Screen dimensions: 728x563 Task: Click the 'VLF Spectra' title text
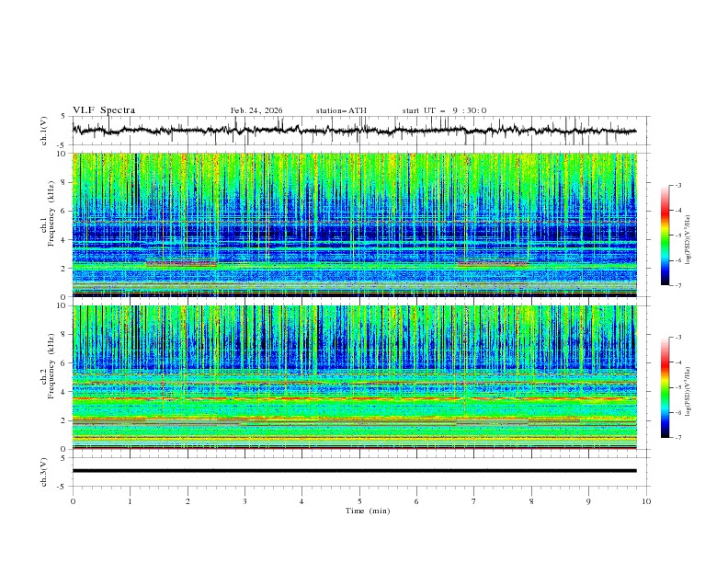click(x=104, y=110)
